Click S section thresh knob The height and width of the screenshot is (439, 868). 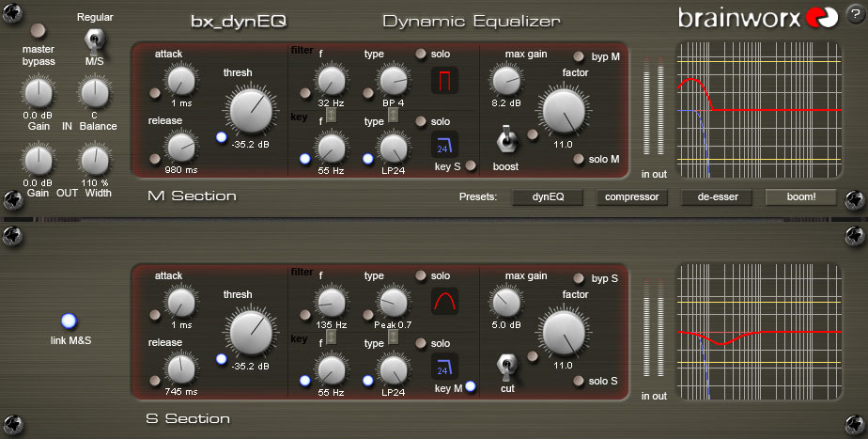coord(252,332)
